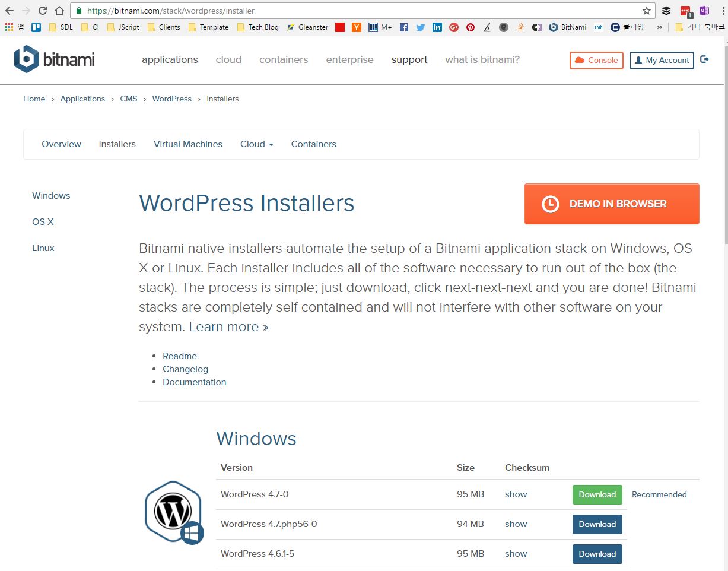Show more bookmarks with the chevron overflow

[x=659, y=27]
